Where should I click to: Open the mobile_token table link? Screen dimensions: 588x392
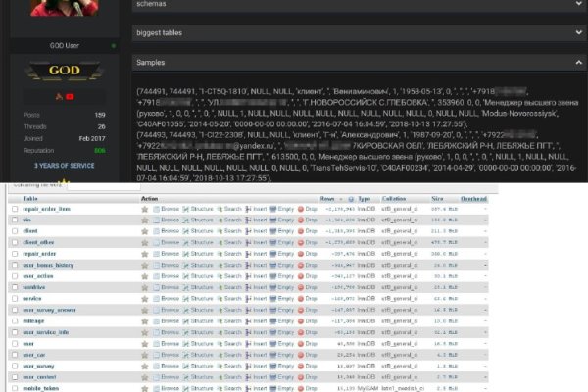point(39,388)
